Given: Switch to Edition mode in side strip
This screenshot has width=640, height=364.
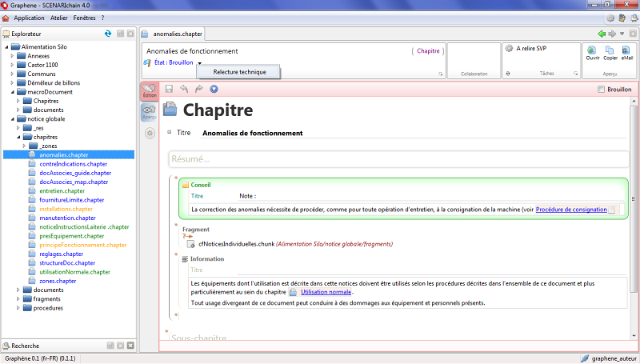Looking at the screenshot, I should [149, 90].
